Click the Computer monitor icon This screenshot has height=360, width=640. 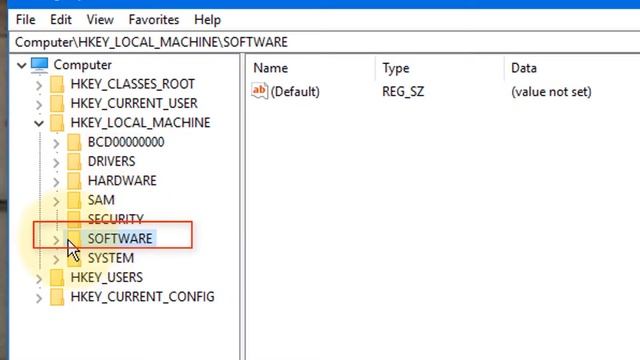click(x=40, y=65)
